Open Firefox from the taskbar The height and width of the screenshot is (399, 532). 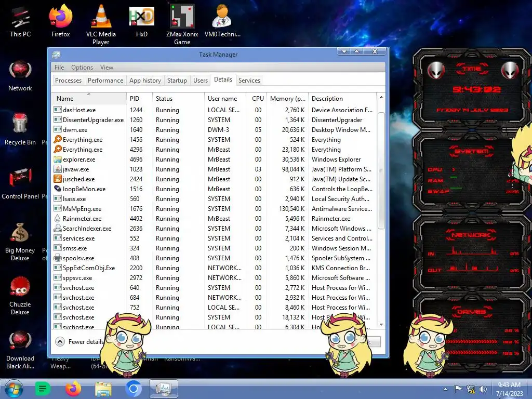point(73,389)
